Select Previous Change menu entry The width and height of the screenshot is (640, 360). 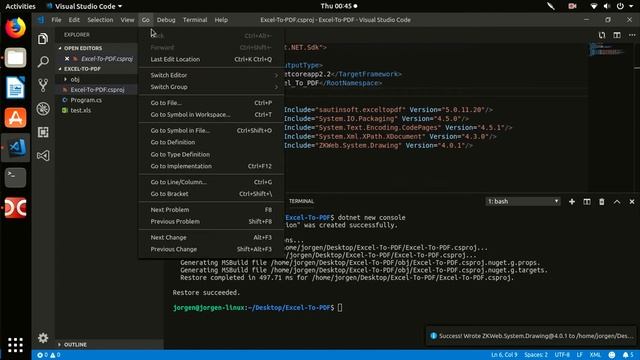coord(211,249)
